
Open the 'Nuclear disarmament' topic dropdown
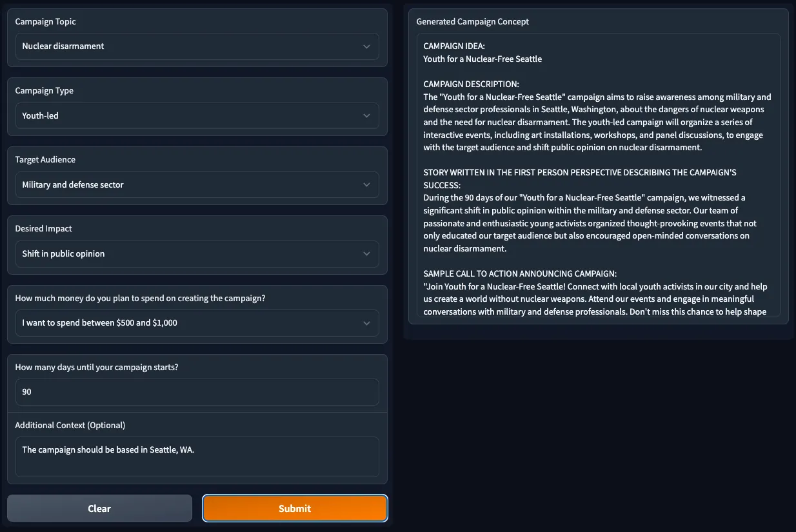click(x=187, y=46)
